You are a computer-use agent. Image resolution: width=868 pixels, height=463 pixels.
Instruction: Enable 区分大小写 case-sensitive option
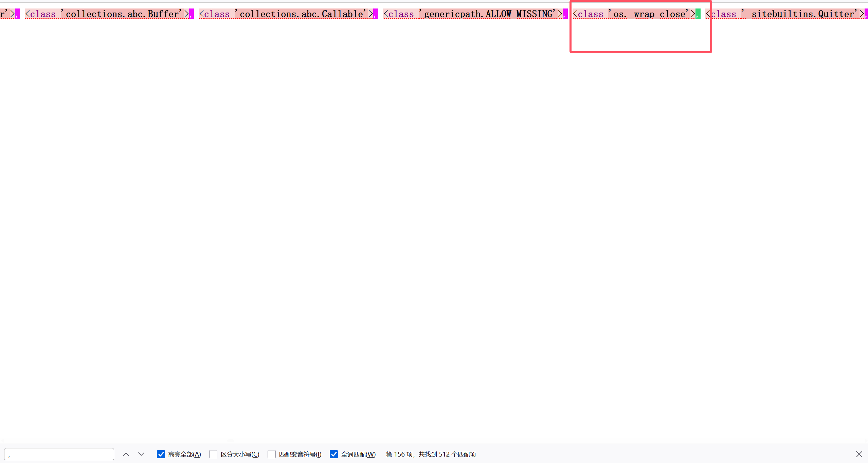tap(213, 454)
